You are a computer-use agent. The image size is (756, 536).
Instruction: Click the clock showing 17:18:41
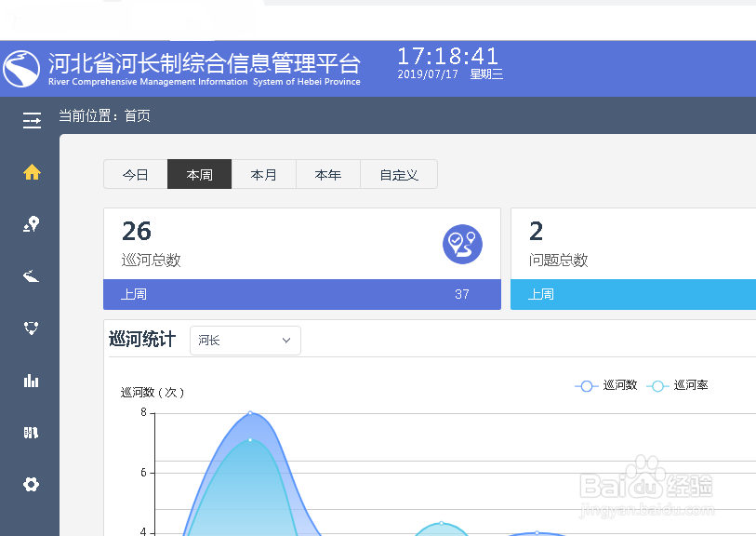448,57
